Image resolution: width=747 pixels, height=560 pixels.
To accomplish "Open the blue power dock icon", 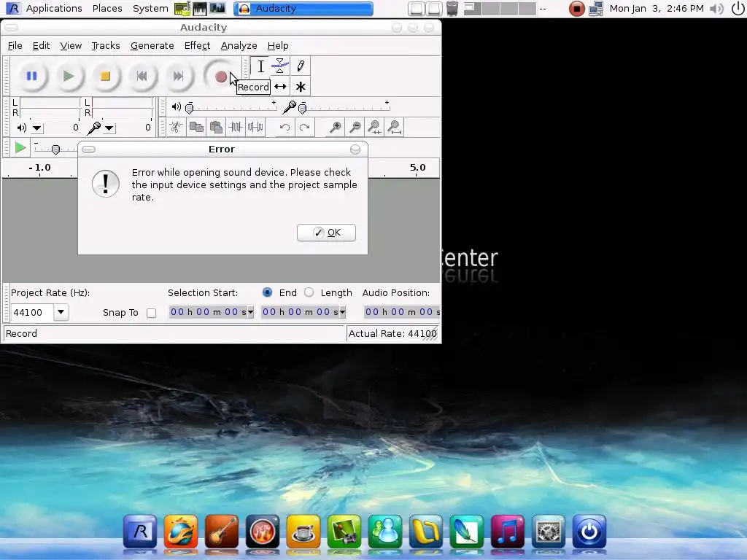I will pos(589,532).
